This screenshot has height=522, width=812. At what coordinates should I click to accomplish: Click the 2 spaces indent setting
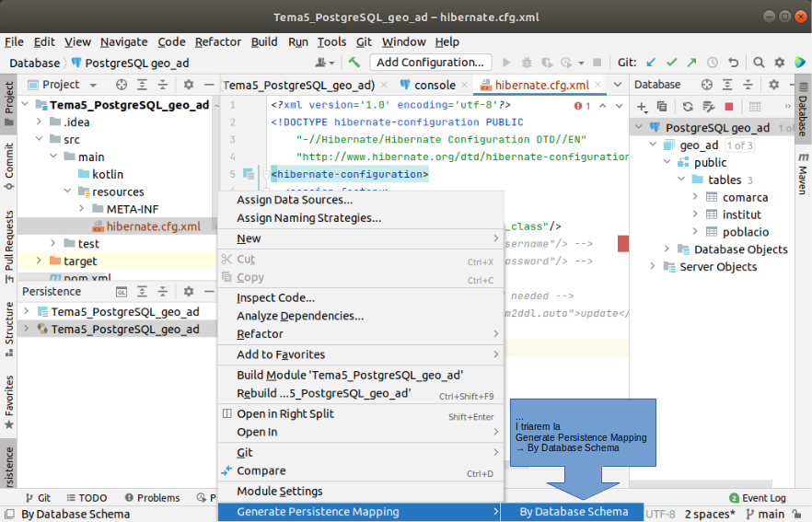[x=710, y=514]
